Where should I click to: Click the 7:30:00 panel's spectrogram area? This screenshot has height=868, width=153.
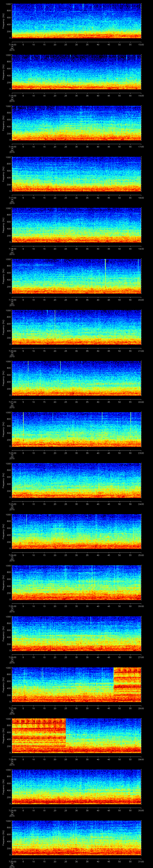[77, 838]
